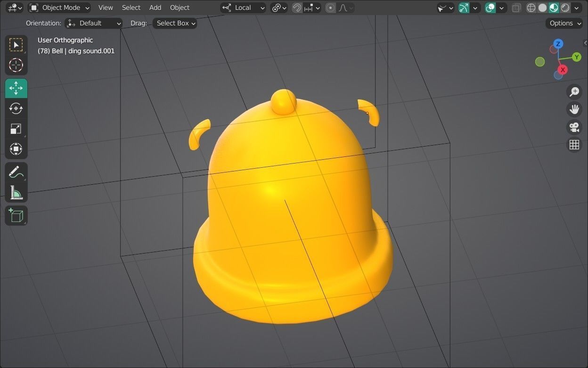Select the Move tool
The width and height of the screenshot is (588, 368).
tap(16, 88)
